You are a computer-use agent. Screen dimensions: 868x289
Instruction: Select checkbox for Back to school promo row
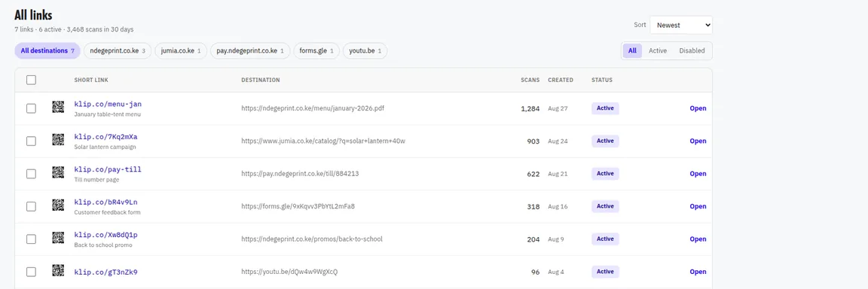[31, 239]
